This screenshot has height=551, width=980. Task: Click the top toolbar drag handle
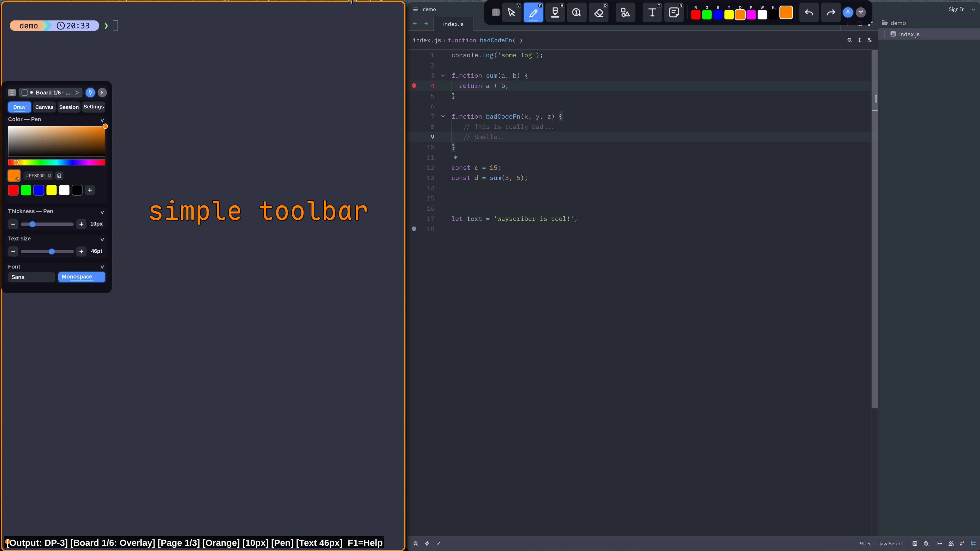coord(496,13)
